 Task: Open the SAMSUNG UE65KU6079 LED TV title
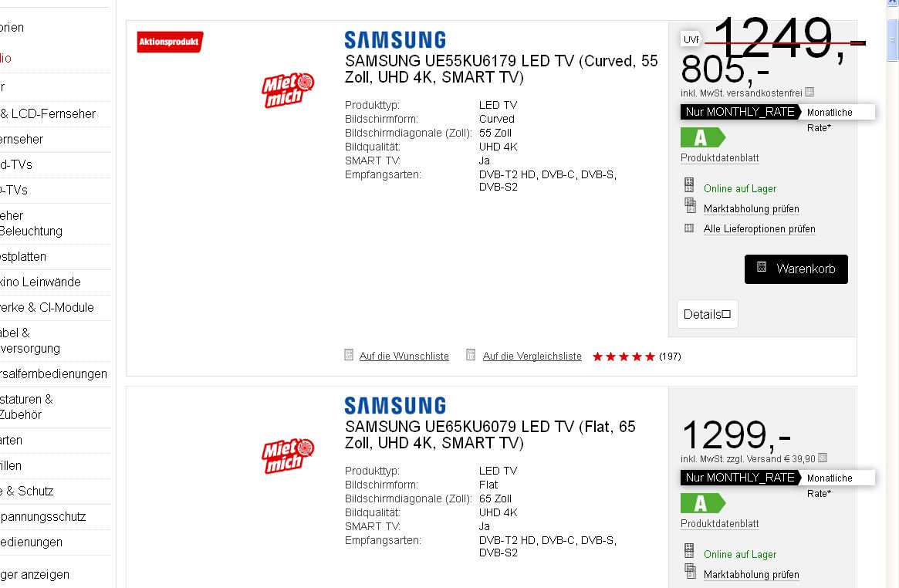click(x=490, y=434)
